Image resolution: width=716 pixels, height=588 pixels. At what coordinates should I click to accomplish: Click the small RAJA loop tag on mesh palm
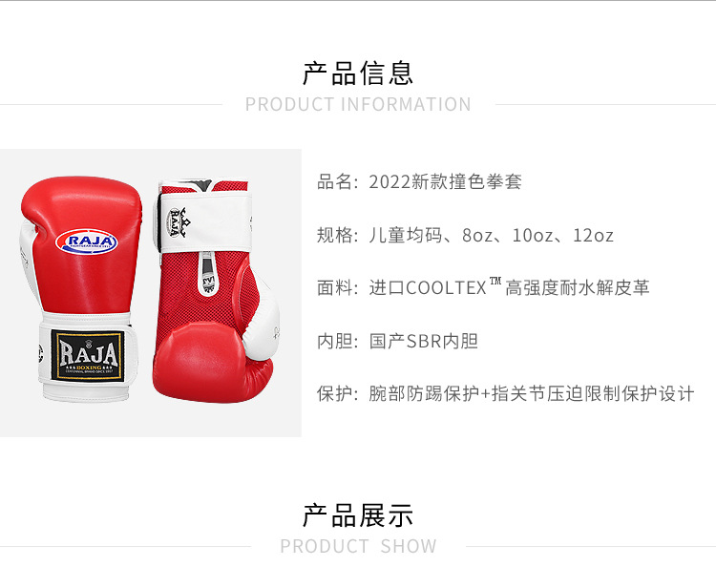(x=208, y=274)
